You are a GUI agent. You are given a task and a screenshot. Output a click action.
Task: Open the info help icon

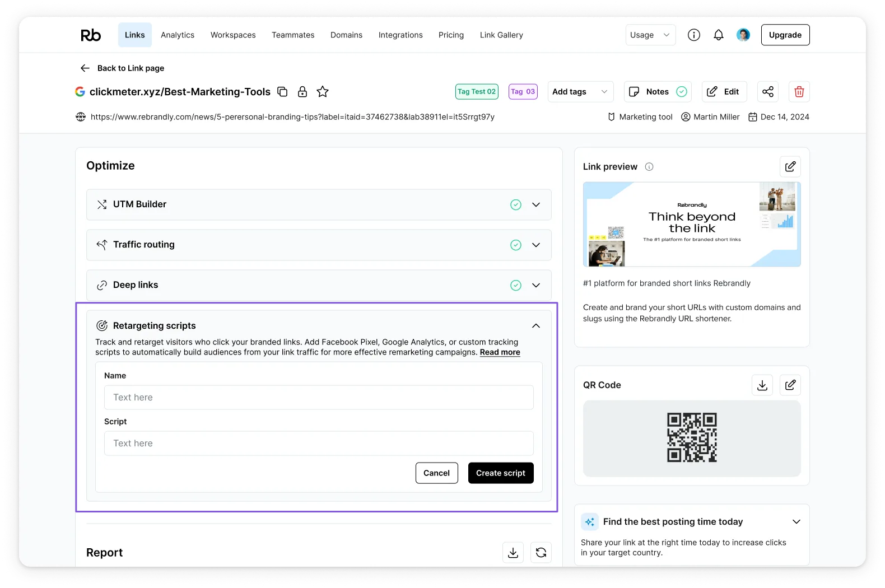tap(694, 35)
